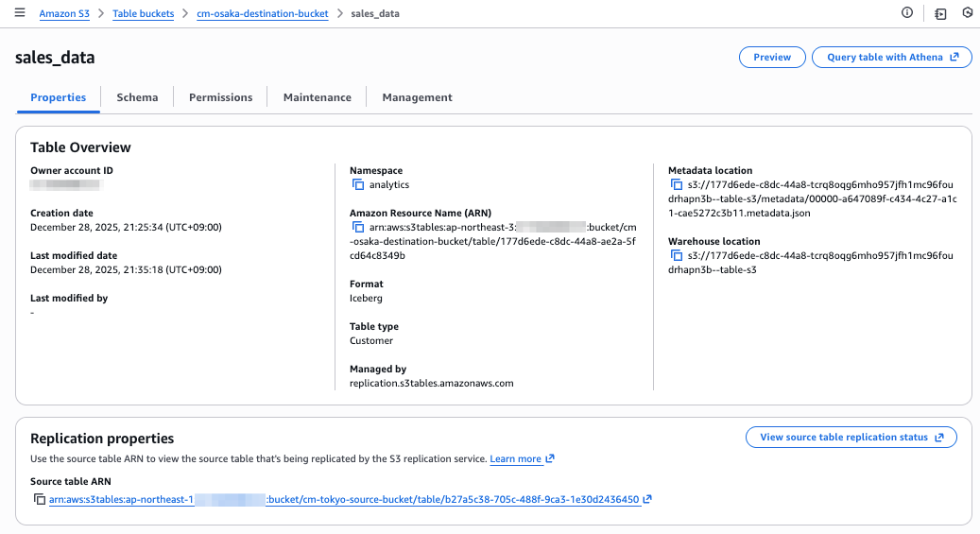
Task: Click creation date December 28, 2025, 21:25:34
Action: click(127, 227)
